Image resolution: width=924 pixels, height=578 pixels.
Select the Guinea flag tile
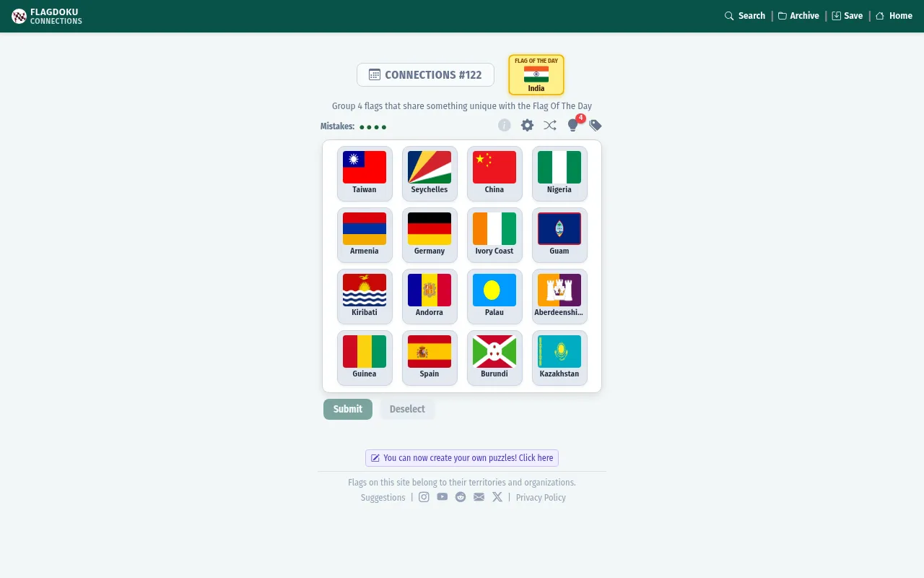365,358
